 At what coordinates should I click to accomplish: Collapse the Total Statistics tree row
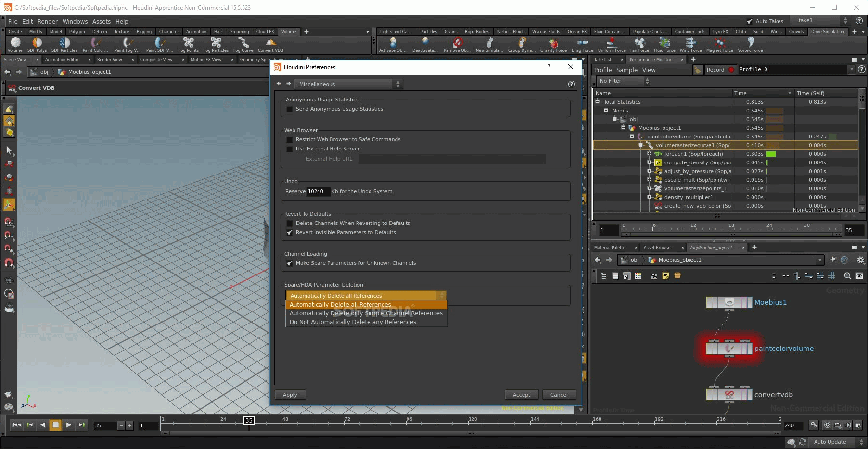(598, 102)
